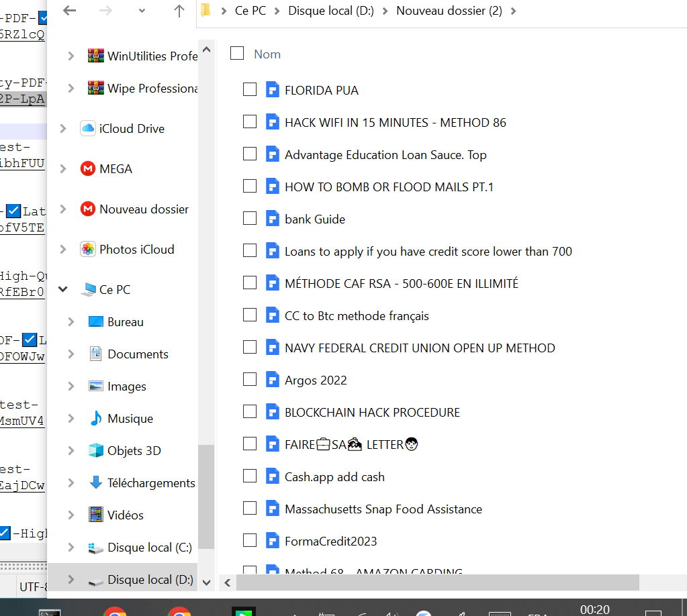The image size is (687, 616).
Task: Click the Objets 3D cube icon
Action: (x=96, y=450)
